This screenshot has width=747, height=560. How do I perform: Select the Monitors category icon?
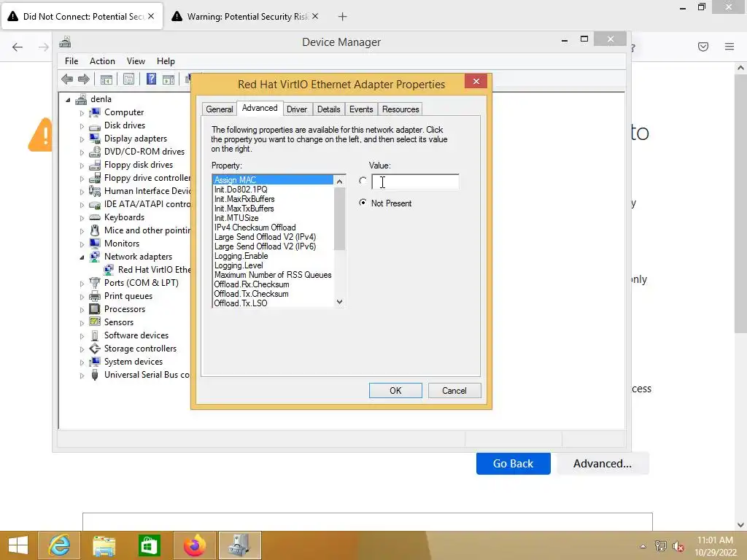95,244
